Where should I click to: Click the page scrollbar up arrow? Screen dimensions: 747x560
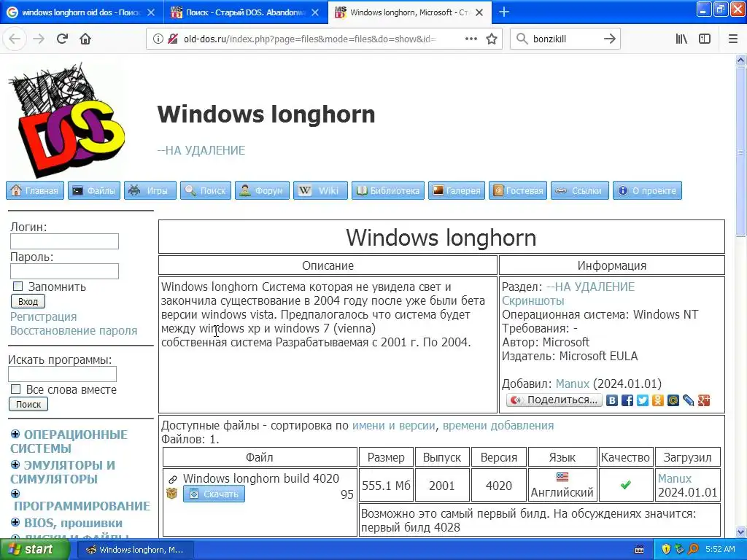pos(740,61)
